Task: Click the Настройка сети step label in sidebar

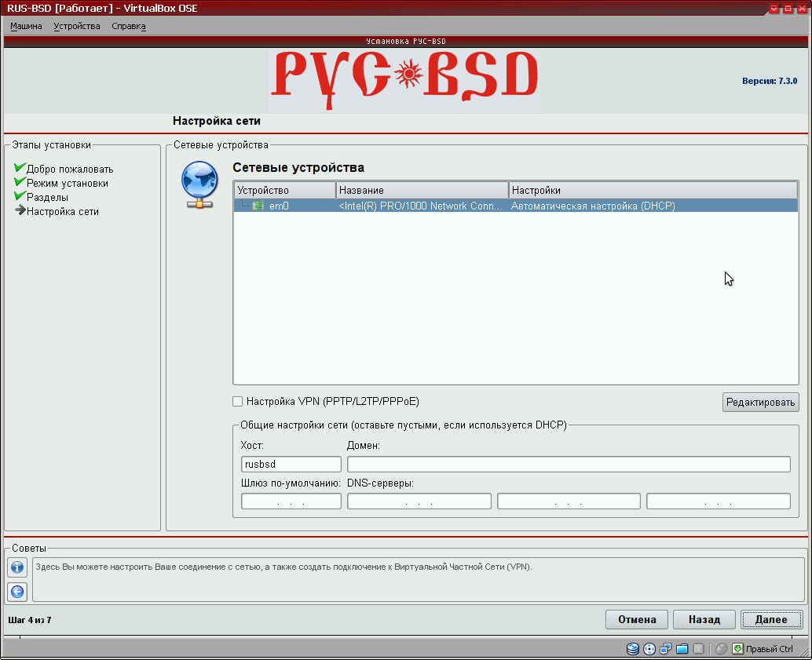Action: click(63, 211)
